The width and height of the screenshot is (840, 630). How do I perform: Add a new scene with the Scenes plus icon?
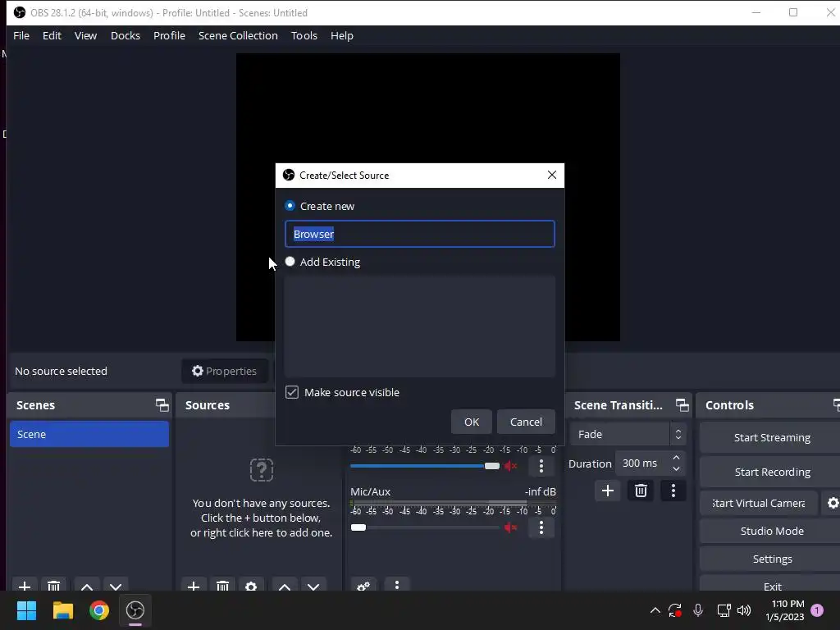click(x=25, y=586)
